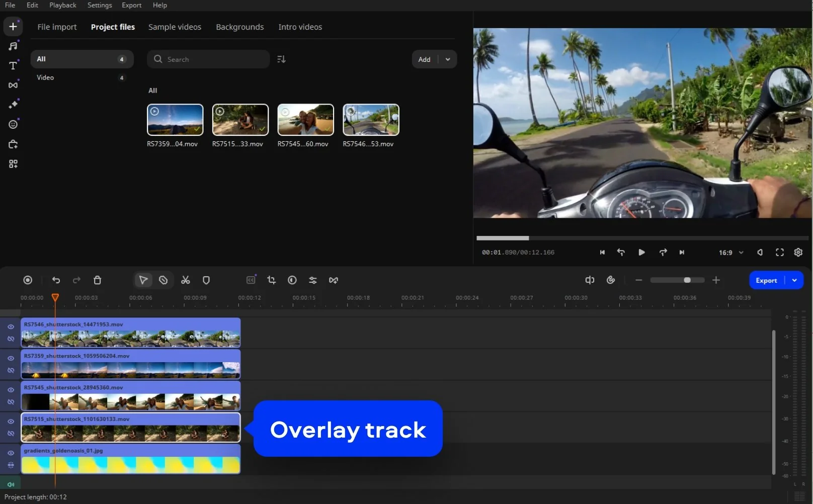This screenshot has width=813, height=504.
Task: Click the scissors split clip tool
Action: point(186,280)
